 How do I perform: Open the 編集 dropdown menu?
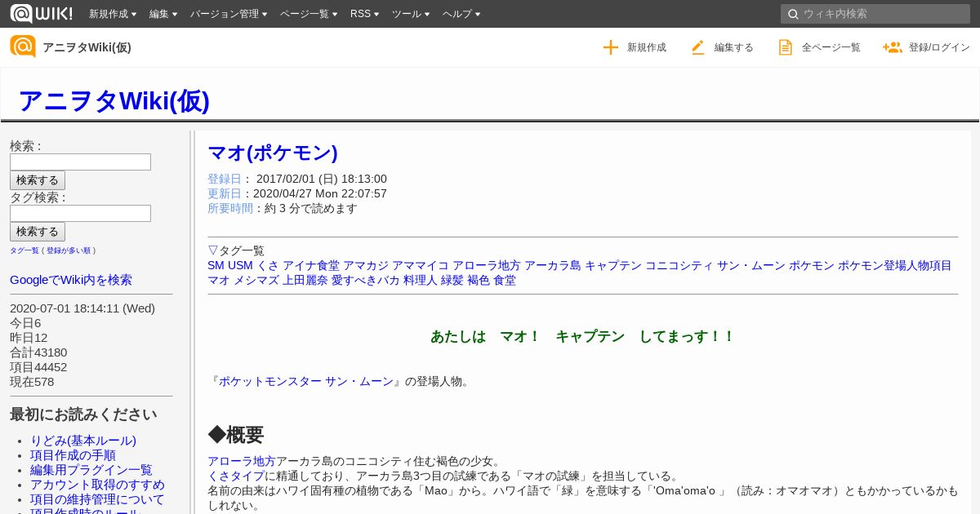tap(163, 14)
